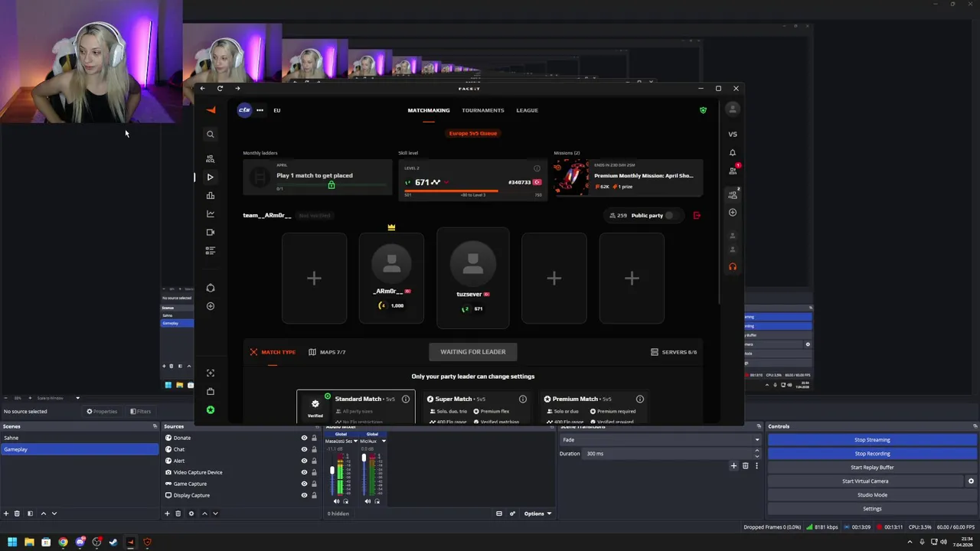
Task: Open virtual camera settings gear
Action: tap(971, 481)
